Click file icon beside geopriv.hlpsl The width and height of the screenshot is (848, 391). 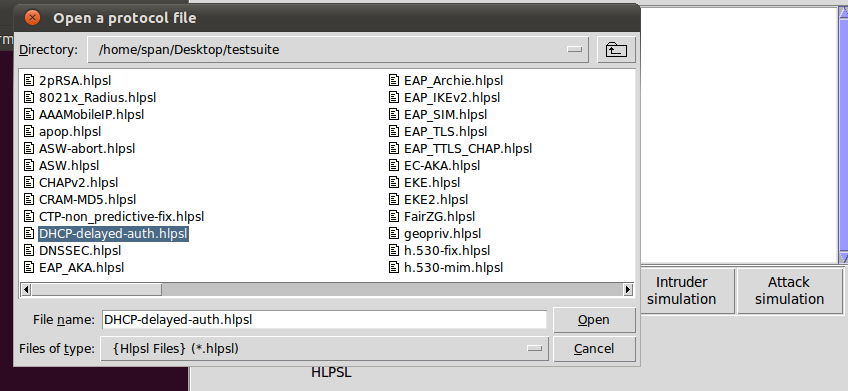tap(394, 234)
